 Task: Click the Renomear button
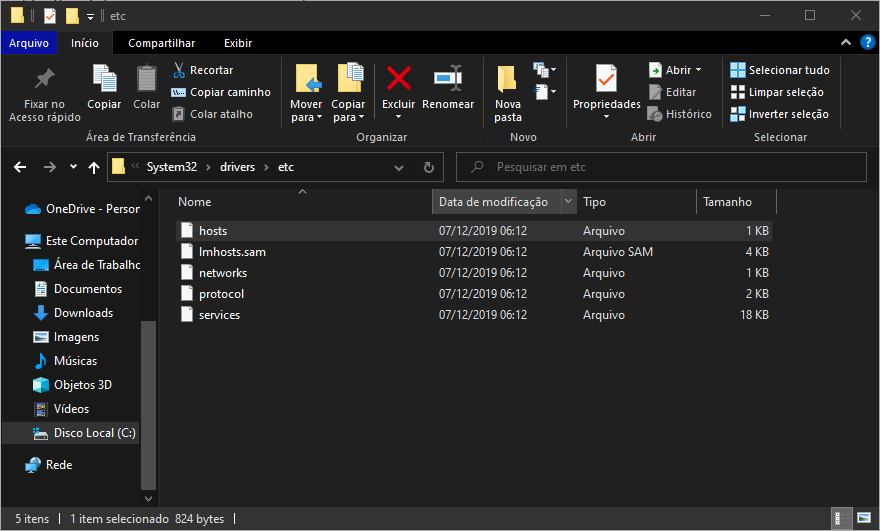448,87
